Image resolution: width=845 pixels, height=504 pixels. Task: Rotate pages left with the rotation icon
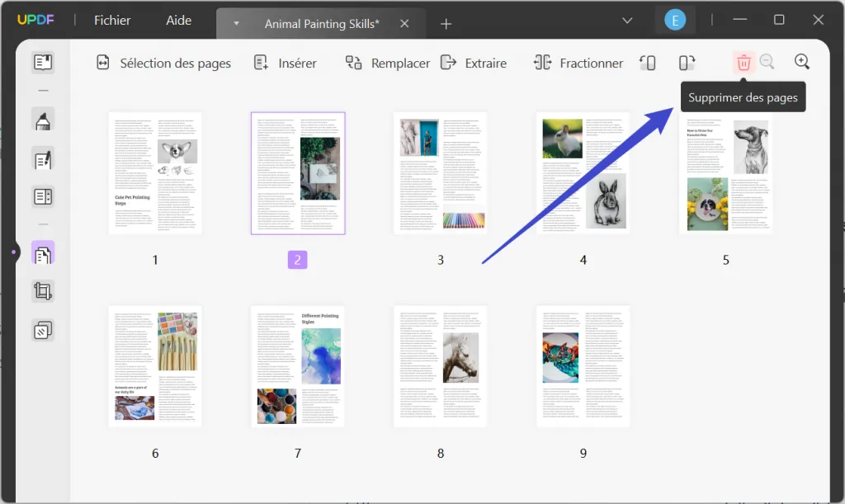[x=648, y=62]
